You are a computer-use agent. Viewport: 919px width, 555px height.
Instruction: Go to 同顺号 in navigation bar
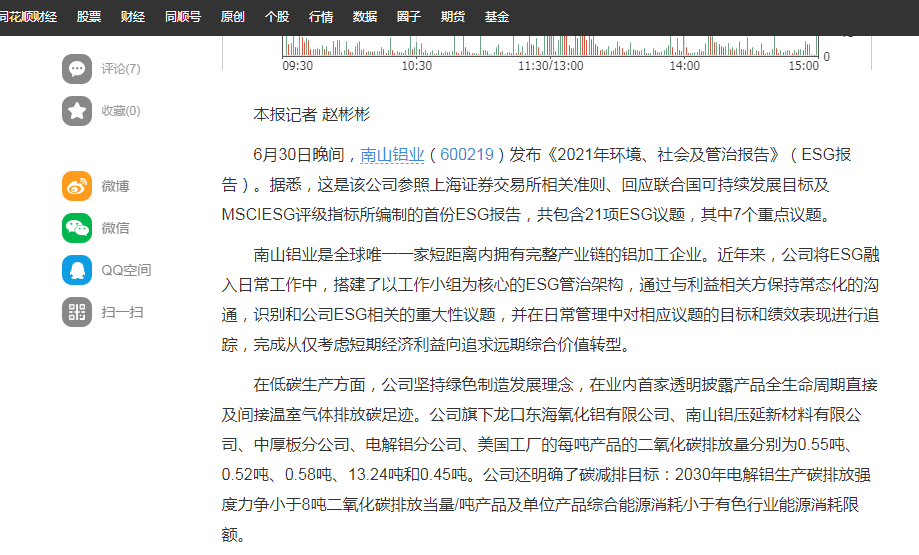(182, 17)
